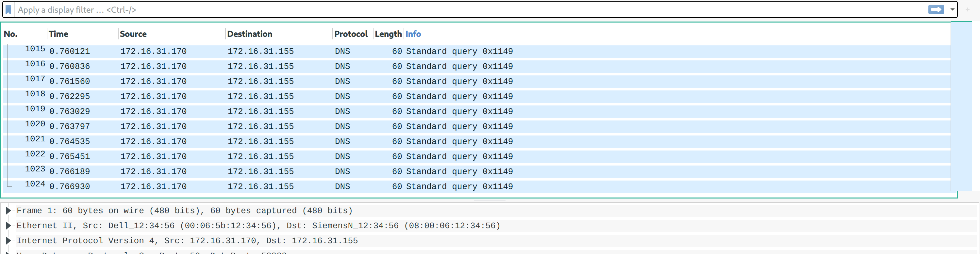Select packet number 1021
980x254 pixels.
477,141
